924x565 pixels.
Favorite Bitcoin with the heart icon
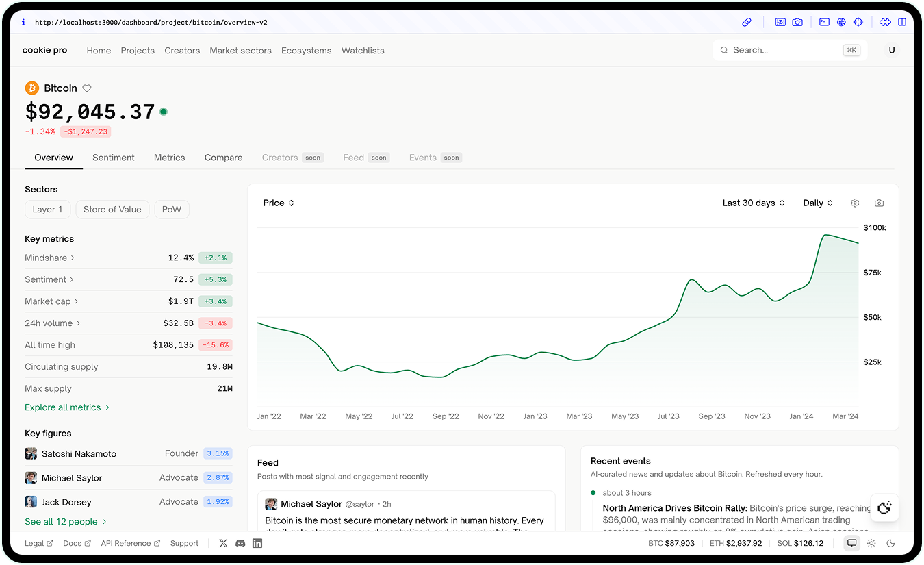point(87,88)
